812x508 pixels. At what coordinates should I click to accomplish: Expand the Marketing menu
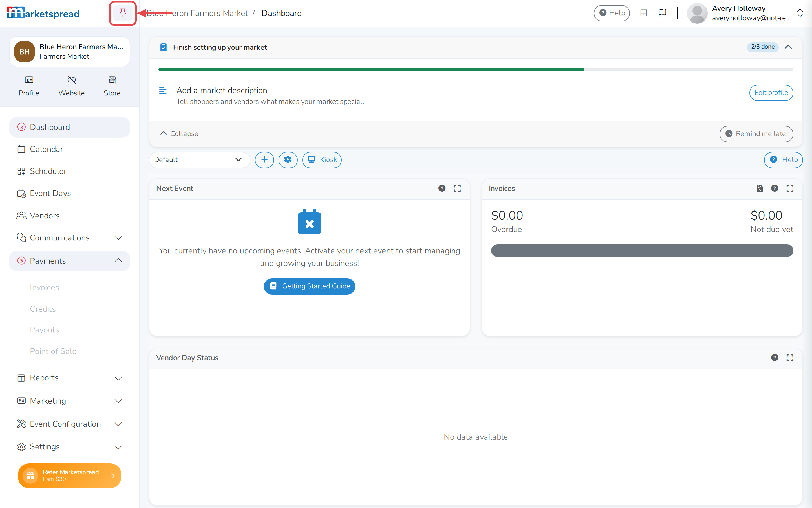coord(69,401)
